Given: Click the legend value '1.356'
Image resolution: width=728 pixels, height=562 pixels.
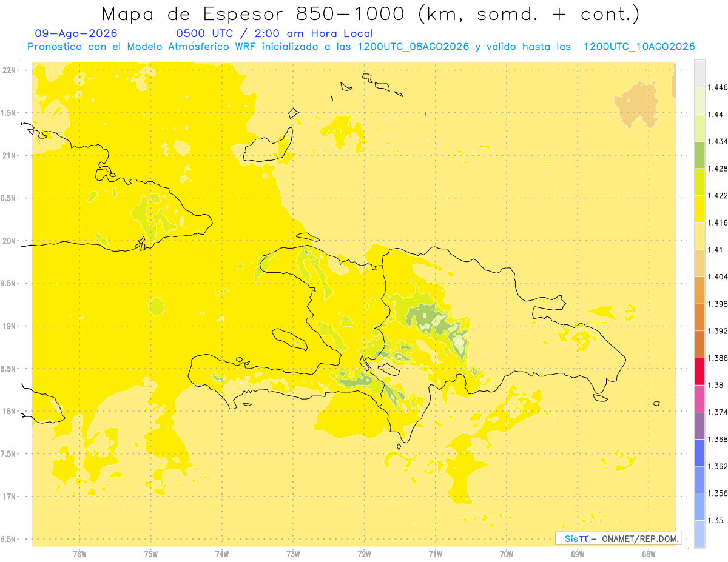Looking at the screenshot, I should click(x=718, y=493).
